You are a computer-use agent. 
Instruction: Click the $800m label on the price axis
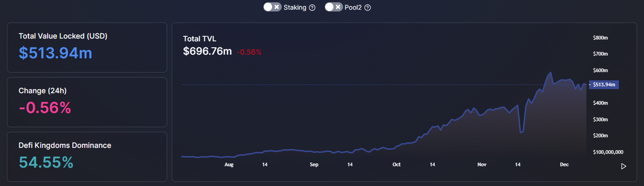coord(600,38)
